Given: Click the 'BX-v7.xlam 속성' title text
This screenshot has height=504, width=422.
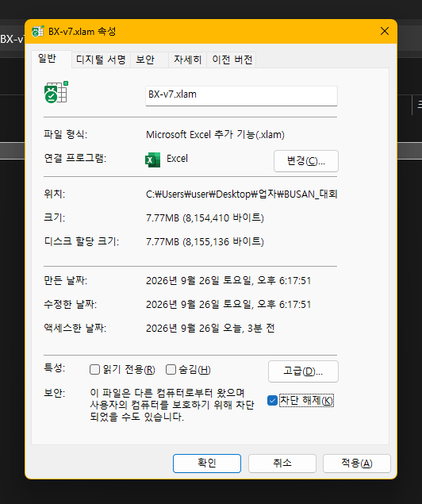Looking at the screenshot, I should click(82, 32).
